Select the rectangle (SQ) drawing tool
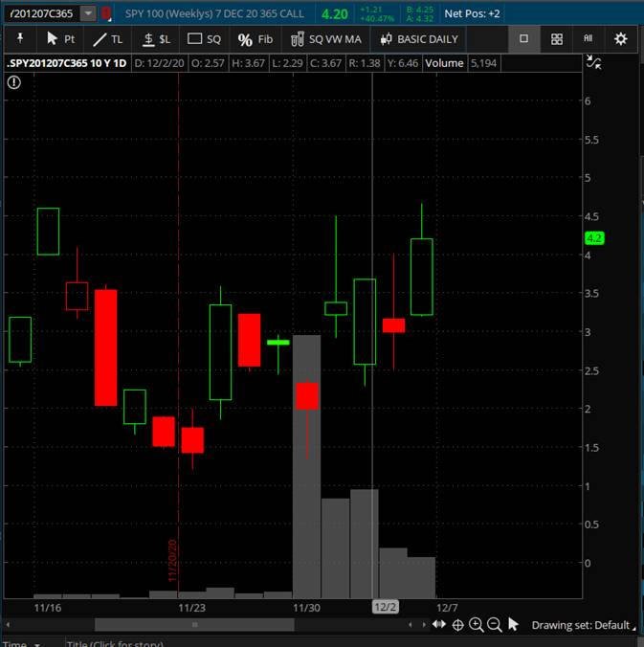The height and width of the screenshot is (647, 644). (x=204, y=39)
